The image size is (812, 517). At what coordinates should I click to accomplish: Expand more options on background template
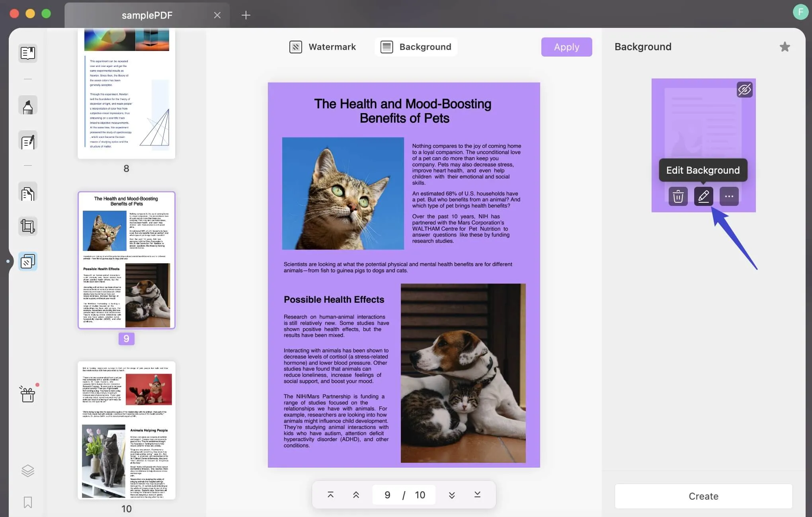[729, 196]
